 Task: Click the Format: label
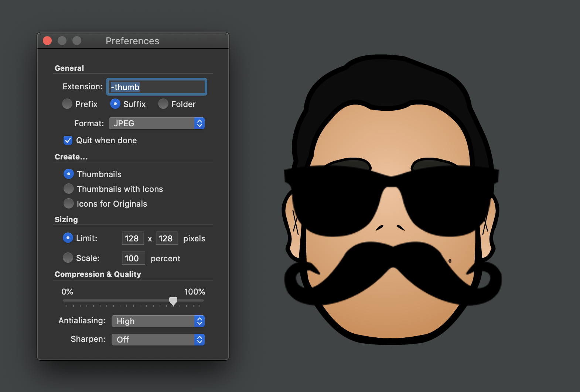[x=89, y=123]
